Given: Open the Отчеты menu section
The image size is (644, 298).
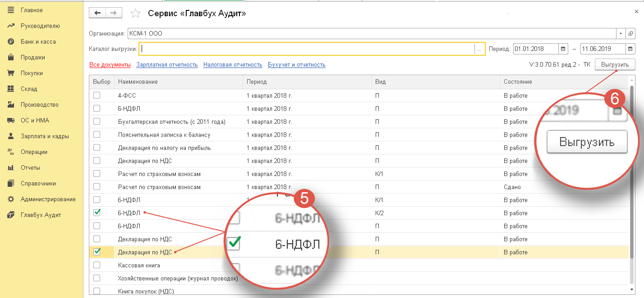Looking at the screenshot, I should pos(30,167).
